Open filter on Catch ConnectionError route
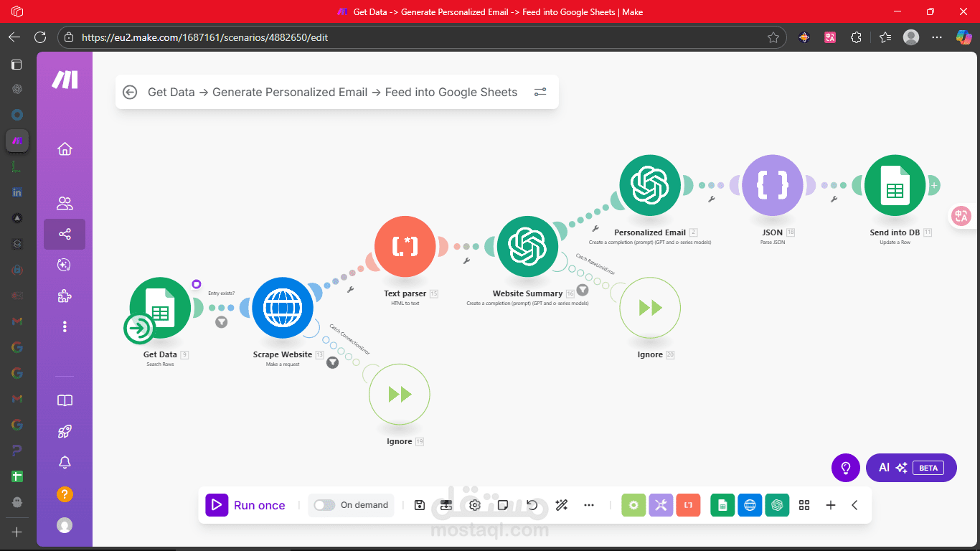The image size is (980, 551). [332, 363]
